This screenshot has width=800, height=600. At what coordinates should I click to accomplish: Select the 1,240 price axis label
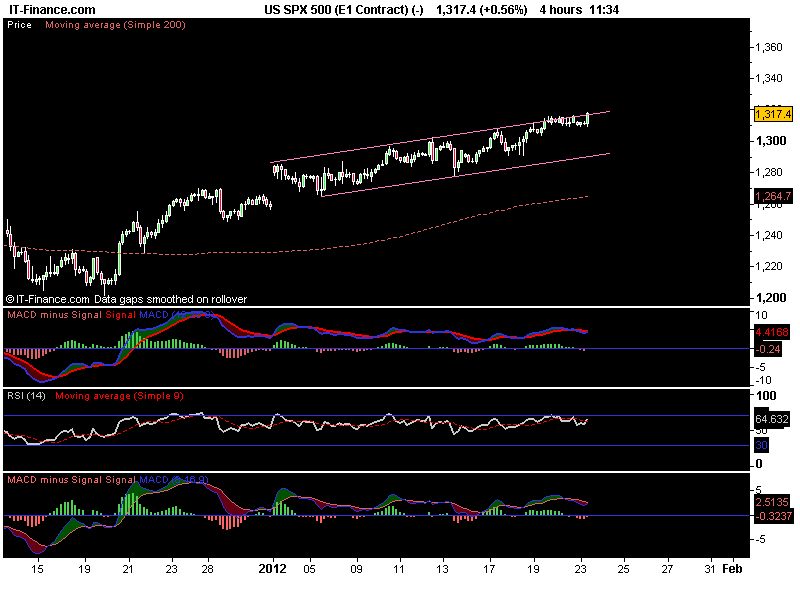[x=768, y=235]
